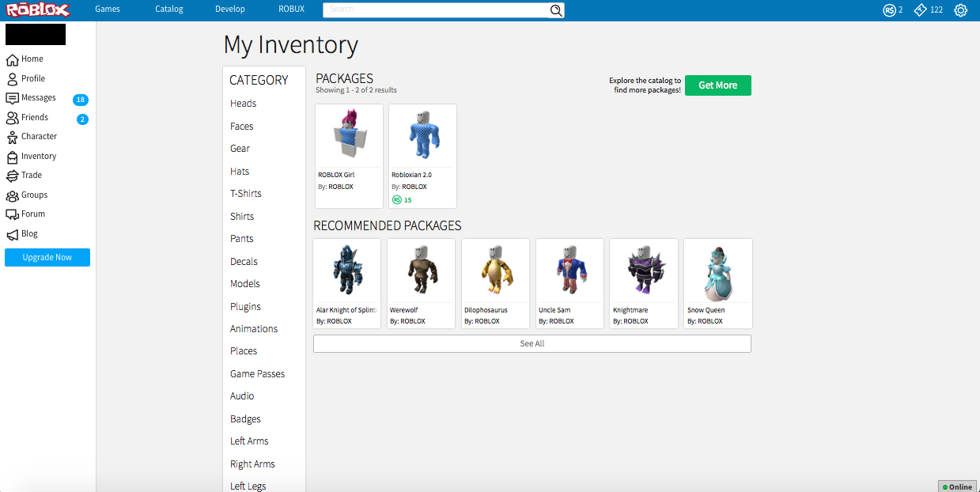Screen dimensions: 980x492
Task: Select the Pants category
Action: tap(242, 239)
